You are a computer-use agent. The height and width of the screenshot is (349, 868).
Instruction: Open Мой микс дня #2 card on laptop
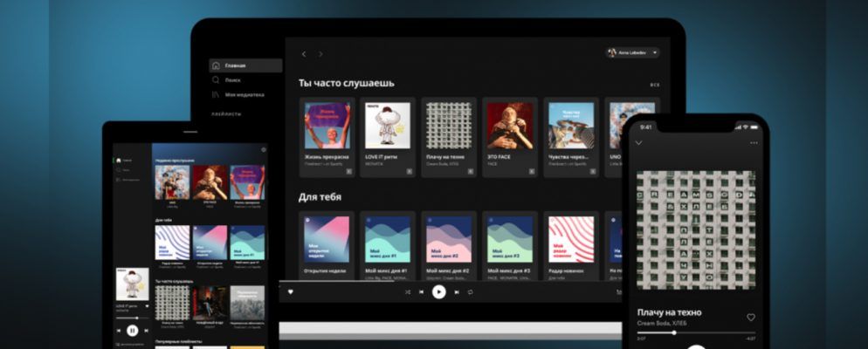448,245
